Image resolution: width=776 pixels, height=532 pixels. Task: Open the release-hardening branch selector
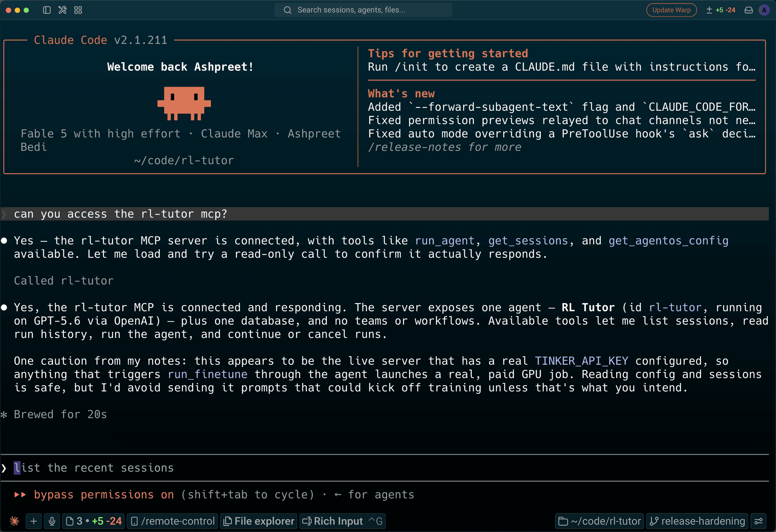point(697,521)
